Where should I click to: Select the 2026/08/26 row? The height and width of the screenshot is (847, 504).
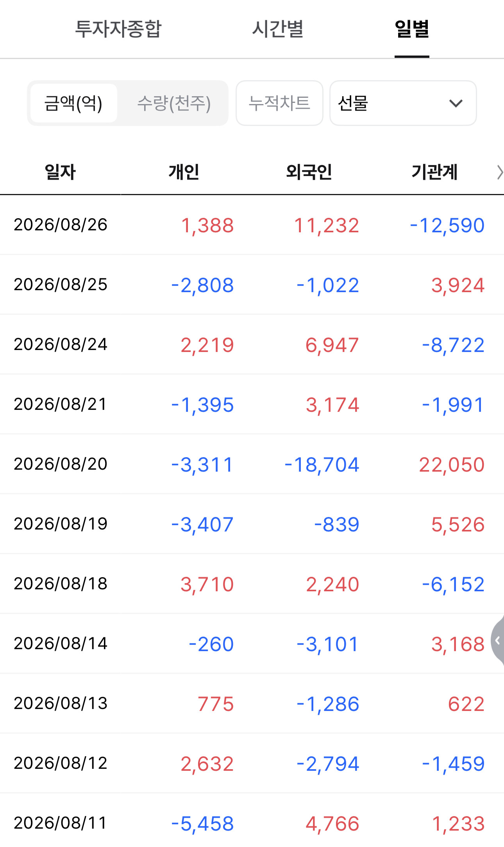252,225
